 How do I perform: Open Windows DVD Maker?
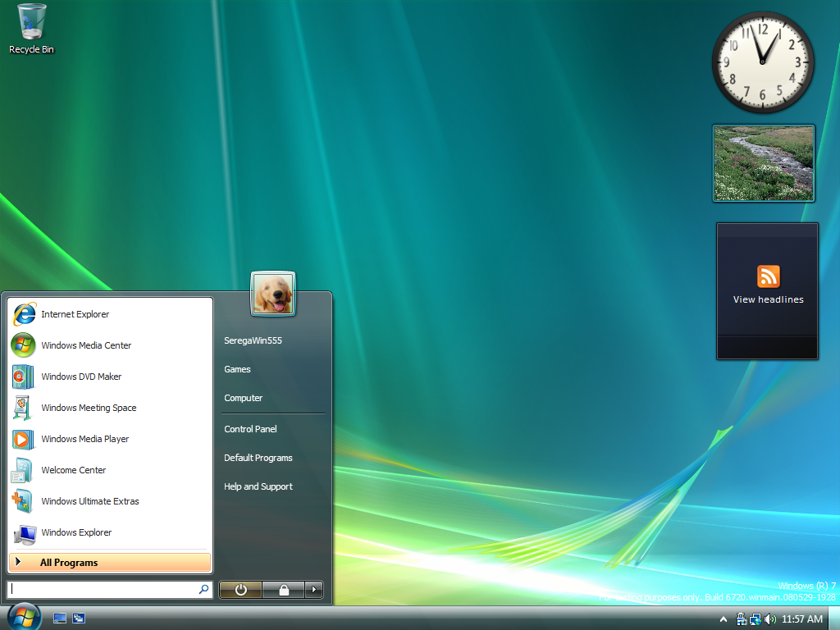[x=80, y=377]
